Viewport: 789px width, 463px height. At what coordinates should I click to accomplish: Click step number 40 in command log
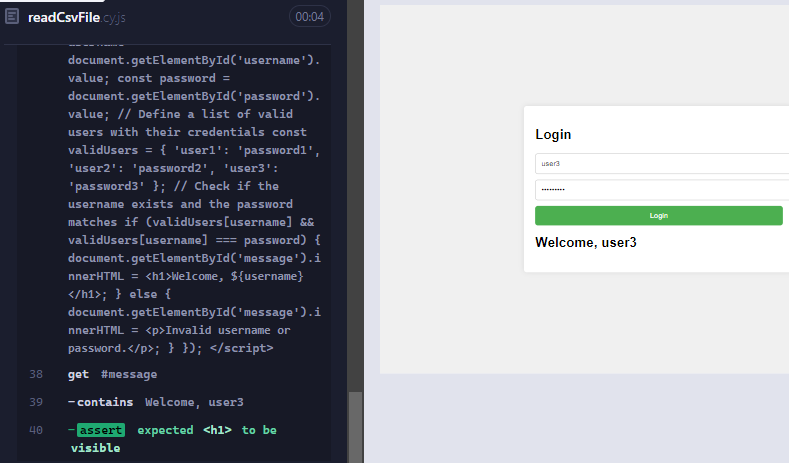tap(36, 430)
